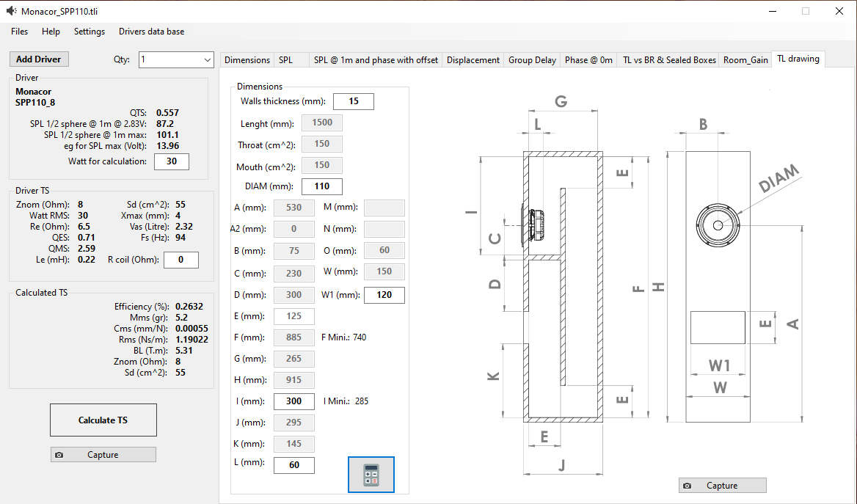
Task: Click Capture button under Calculate TS
Action: click(103, 455)
